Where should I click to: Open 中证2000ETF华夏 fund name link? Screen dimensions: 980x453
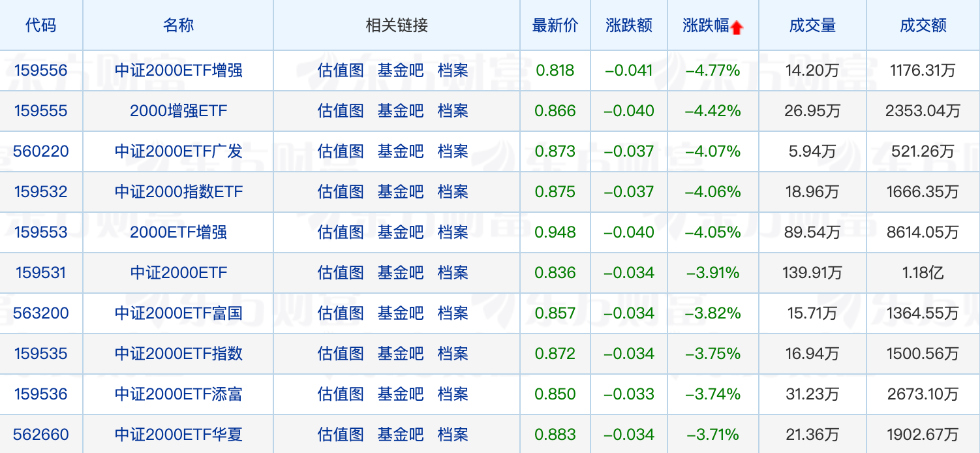click(x=179, y=434)
